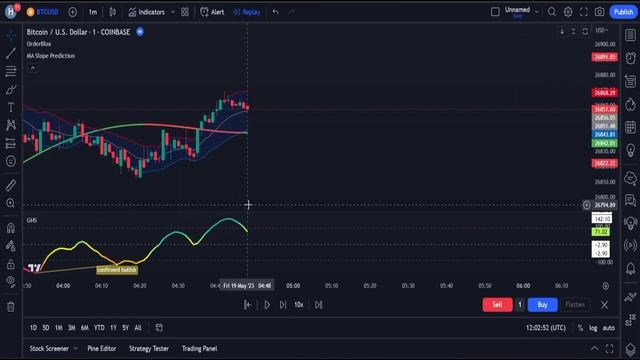
Task: Select the Text annotation tool
Action: [11, 107]
